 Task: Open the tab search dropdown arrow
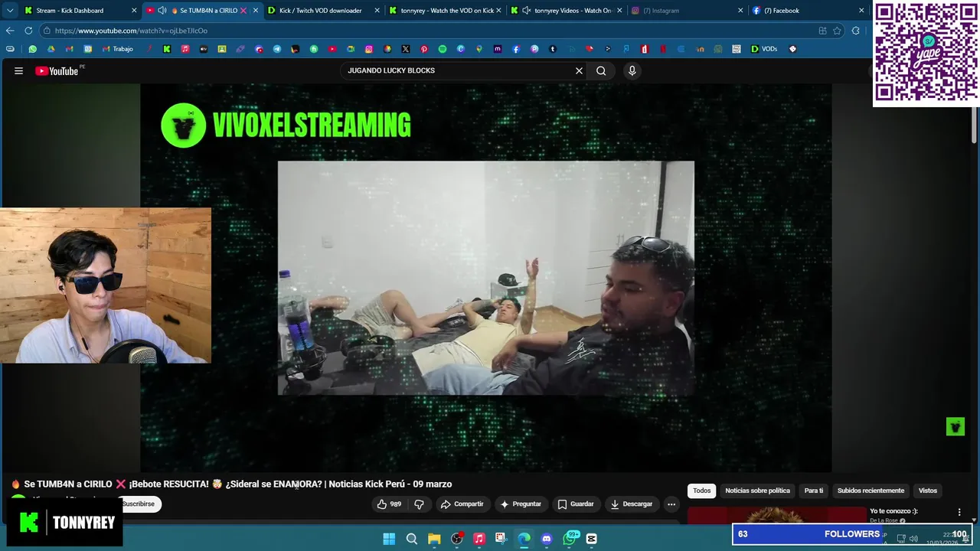[x=10, y=11]
